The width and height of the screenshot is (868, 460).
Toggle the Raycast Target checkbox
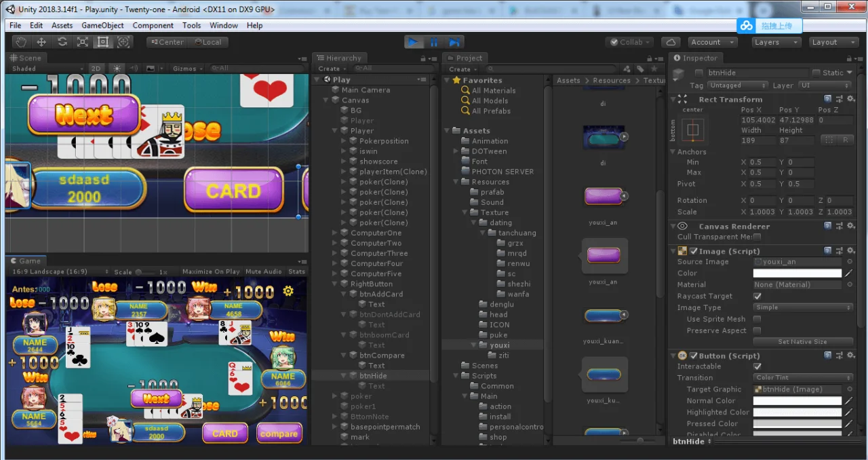point(757,296)
